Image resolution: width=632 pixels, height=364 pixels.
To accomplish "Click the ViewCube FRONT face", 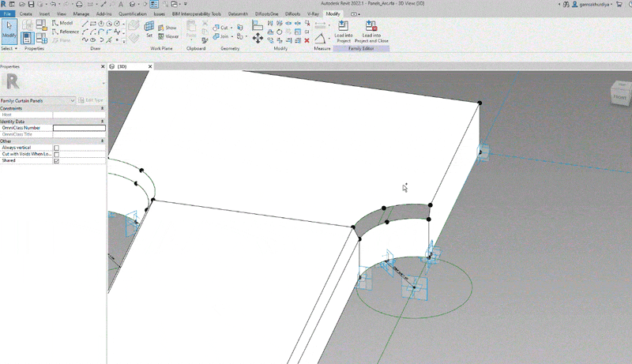I will [619, 97].
